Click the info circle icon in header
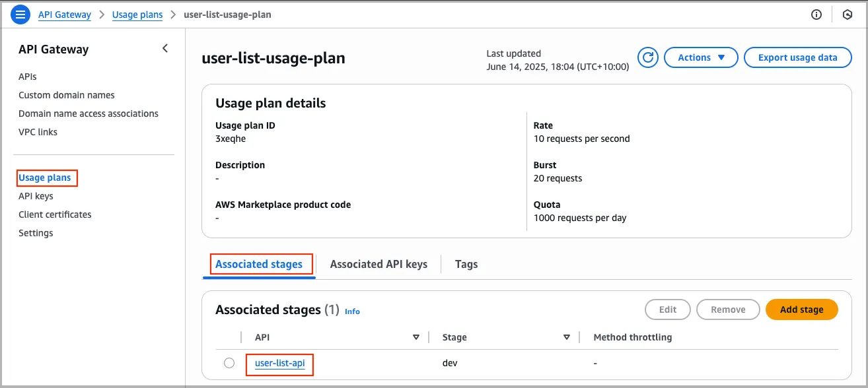Viewport: 868px width, 388px height. [x=816, y=15]
